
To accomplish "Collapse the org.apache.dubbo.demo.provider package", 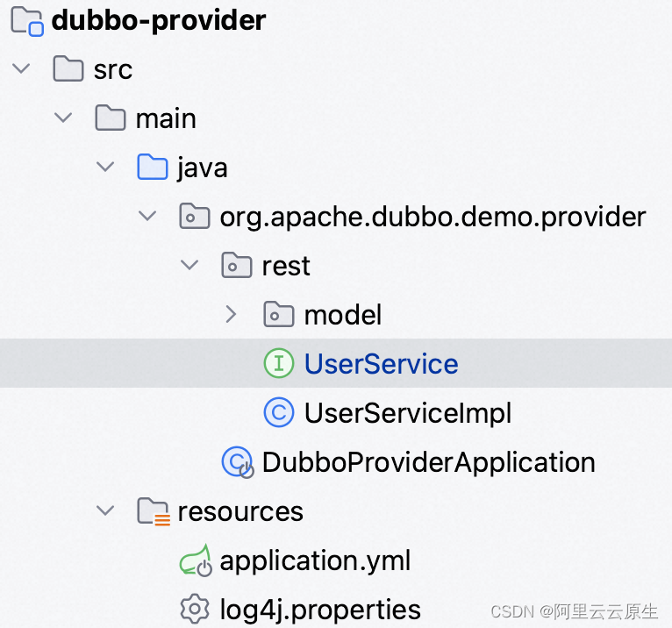I will click(x=147, y=217).
